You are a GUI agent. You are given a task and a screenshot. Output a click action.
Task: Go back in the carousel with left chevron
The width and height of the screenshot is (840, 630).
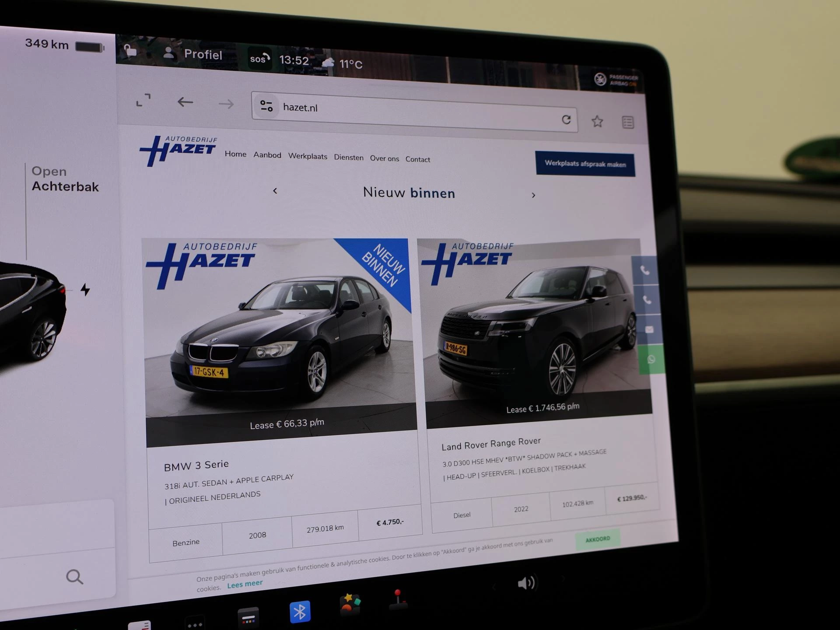pyautogui.click(x=275, y=191)
